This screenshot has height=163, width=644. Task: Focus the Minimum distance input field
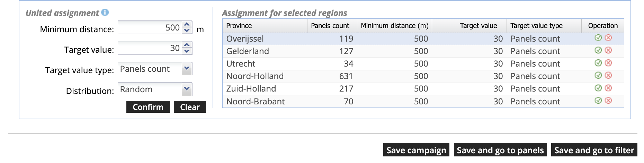(x=150, y=27)
